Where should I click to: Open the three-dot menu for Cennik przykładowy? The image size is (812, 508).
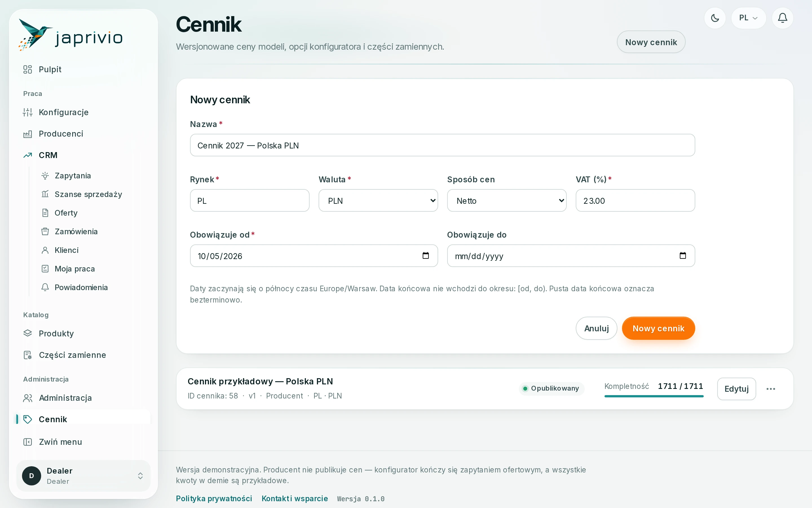(x=771, y=389)
